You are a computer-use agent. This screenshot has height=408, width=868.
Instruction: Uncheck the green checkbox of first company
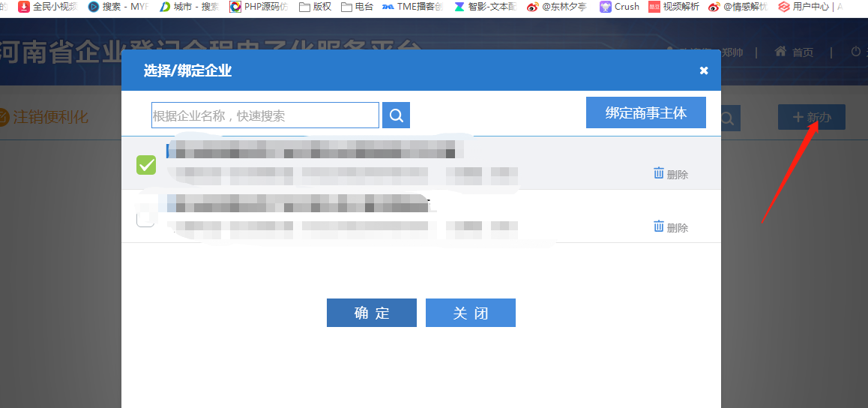(x=146, y=164)
